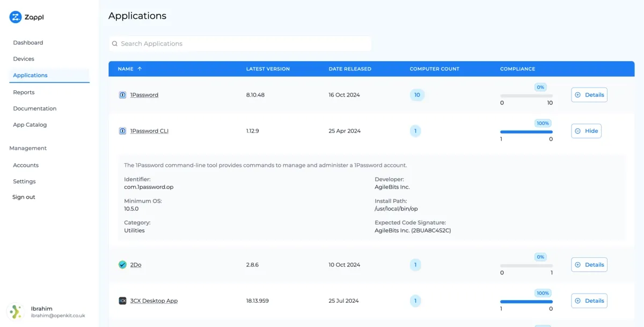The height and width of the screenshot is (327, 644).
Task: Open the App Catalog page
Action: coord(29,124)
